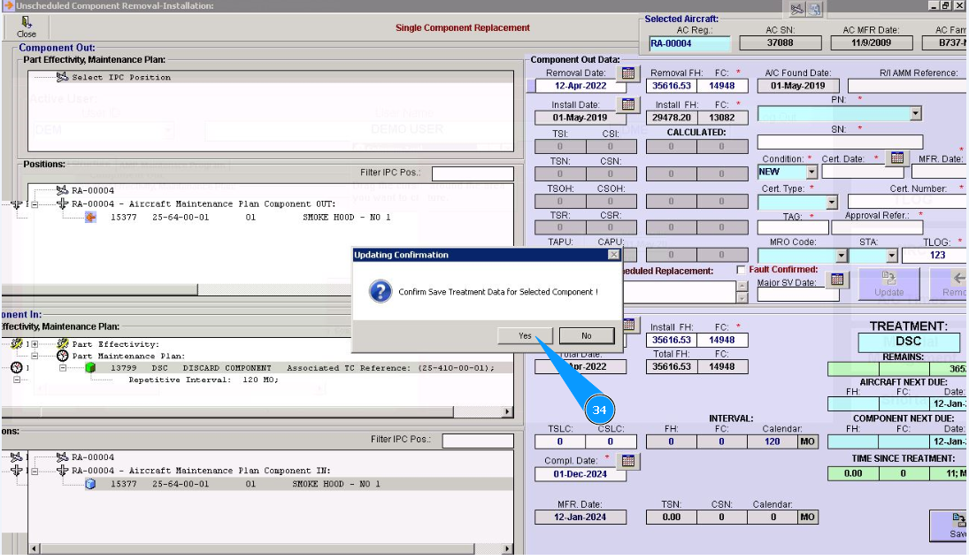Image resolution: width=969 pixels, height=560 pixels.
Task: Click No in Updating Confirmation dialog
Action: [586, 335]
